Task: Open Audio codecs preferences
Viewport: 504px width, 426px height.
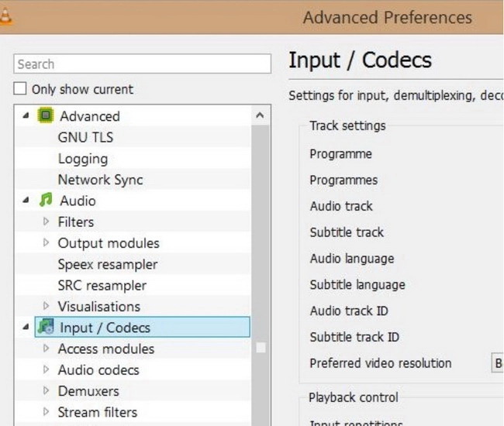Action: click(x=98, y=370)
